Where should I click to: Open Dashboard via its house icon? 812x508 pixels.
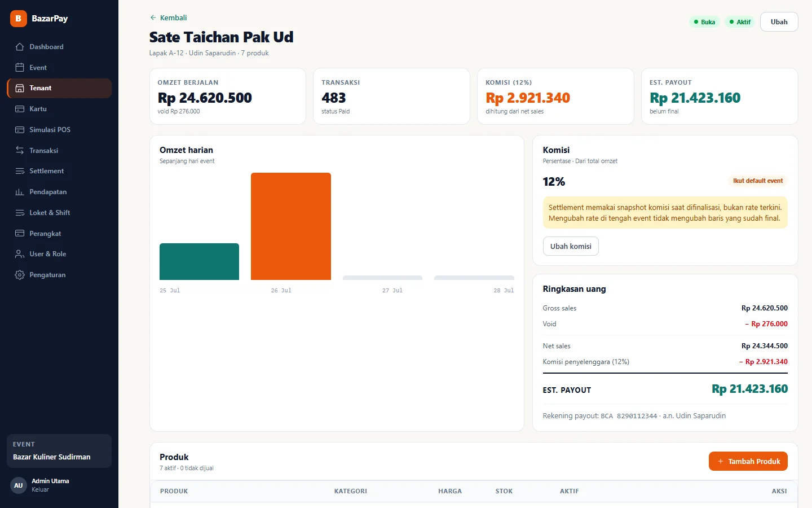coord(20,47)
